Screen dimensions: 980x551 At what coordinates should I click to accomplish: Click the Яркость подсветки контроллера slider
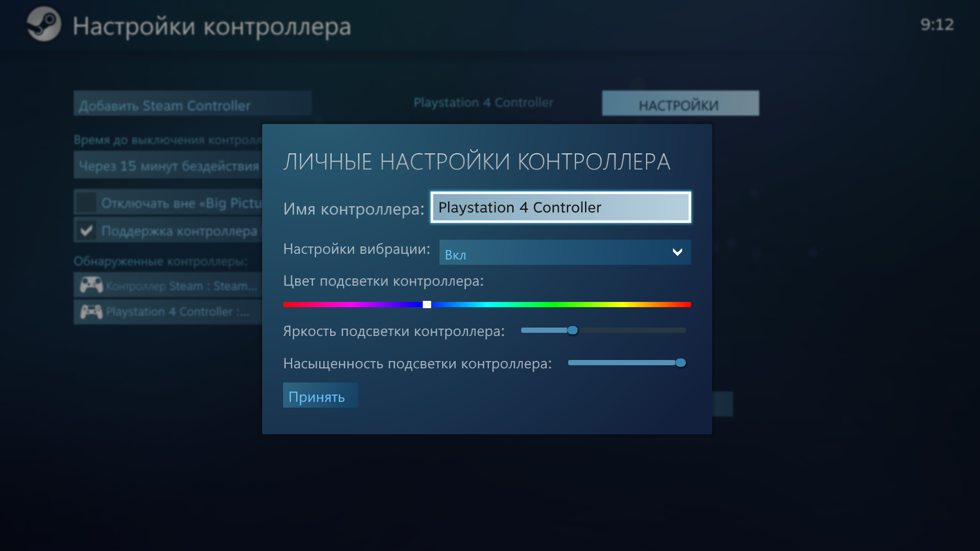click(603, 330)
